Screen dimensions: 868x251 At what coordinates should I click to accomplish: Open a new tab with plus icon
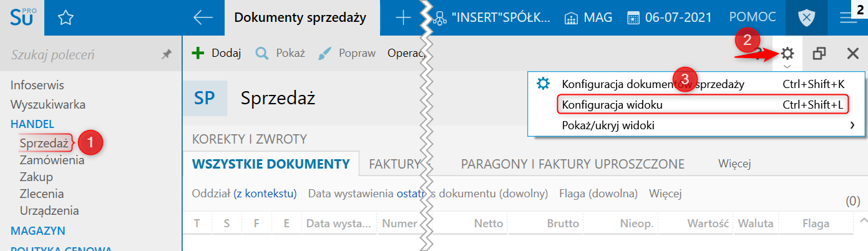point(404,18)
